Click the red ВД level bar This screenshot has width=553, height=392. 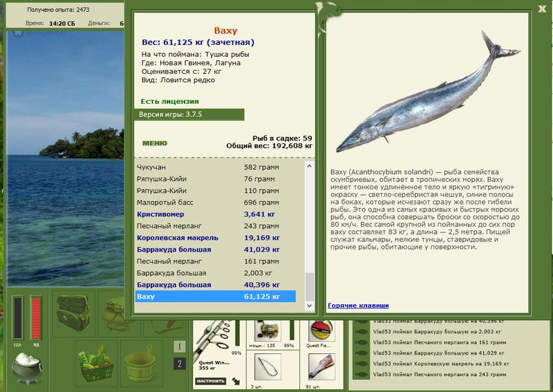pyautogui.click(x=36, y=318)
